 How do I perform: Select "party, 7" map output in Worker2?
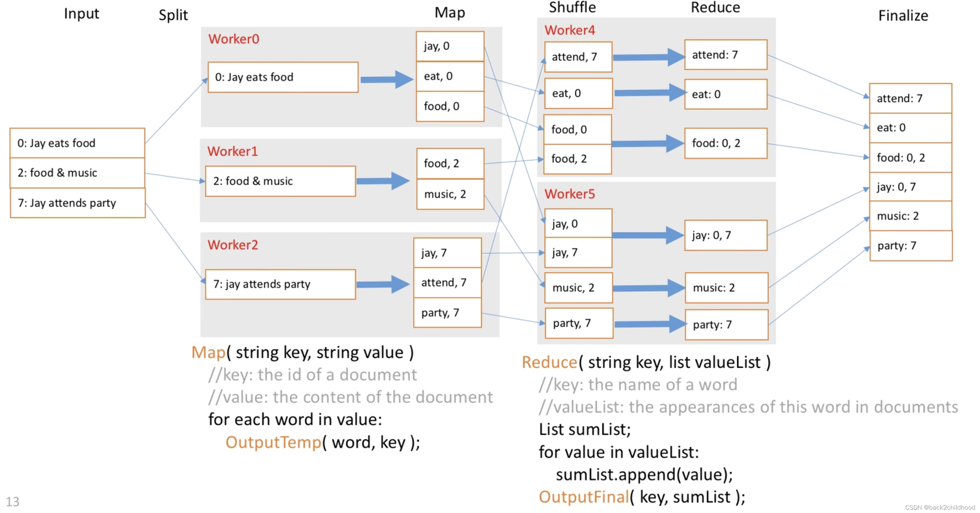[447, 313]
